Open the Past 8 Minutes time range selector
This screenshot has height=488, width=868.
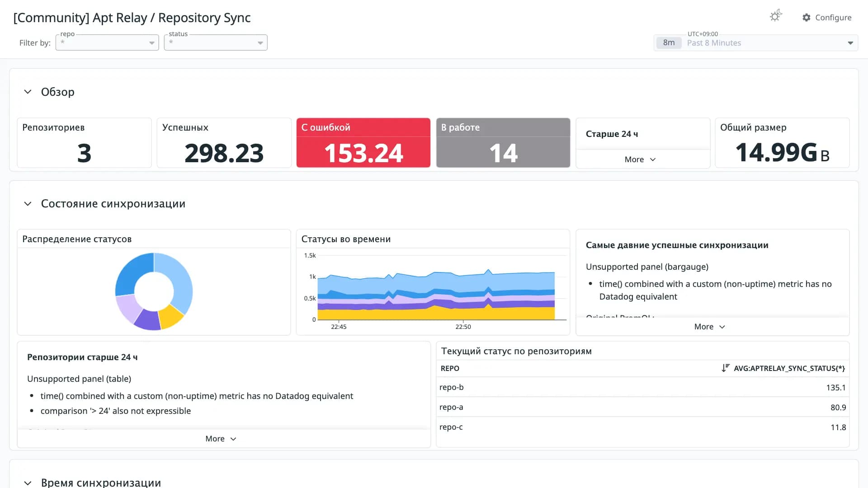pyautogui.click(x=756, y=43)
